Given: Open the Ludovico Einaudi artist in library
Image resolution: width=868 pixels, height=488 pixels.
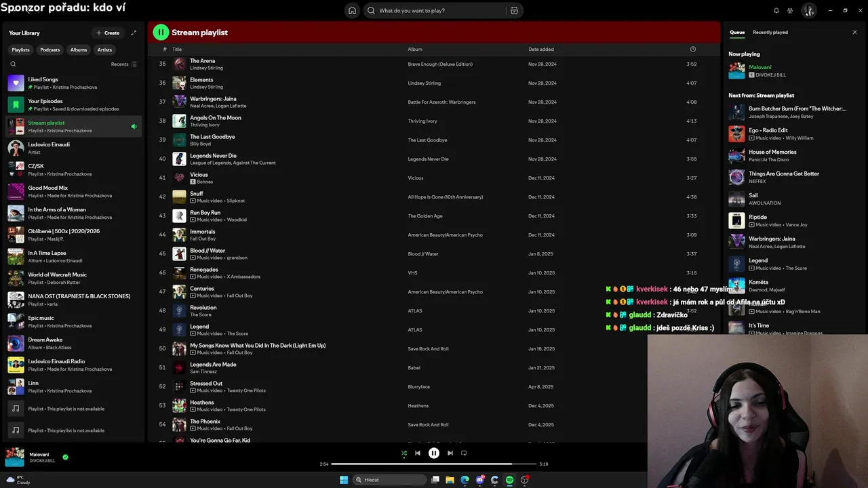Looking at the screenshot, I should 75,148.
